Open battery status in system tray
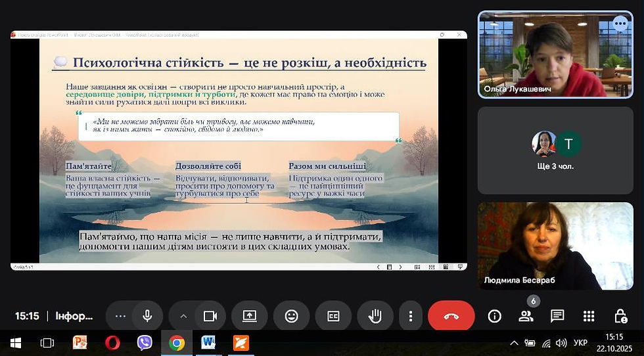 click(530, 343)
